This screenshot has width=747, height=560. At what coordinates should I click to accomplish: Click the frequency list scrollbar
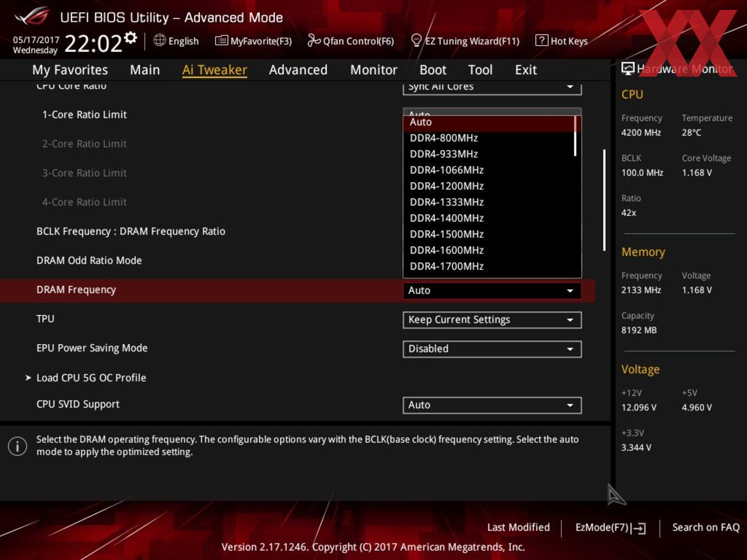pyautogui.click(x=576, y=136)
